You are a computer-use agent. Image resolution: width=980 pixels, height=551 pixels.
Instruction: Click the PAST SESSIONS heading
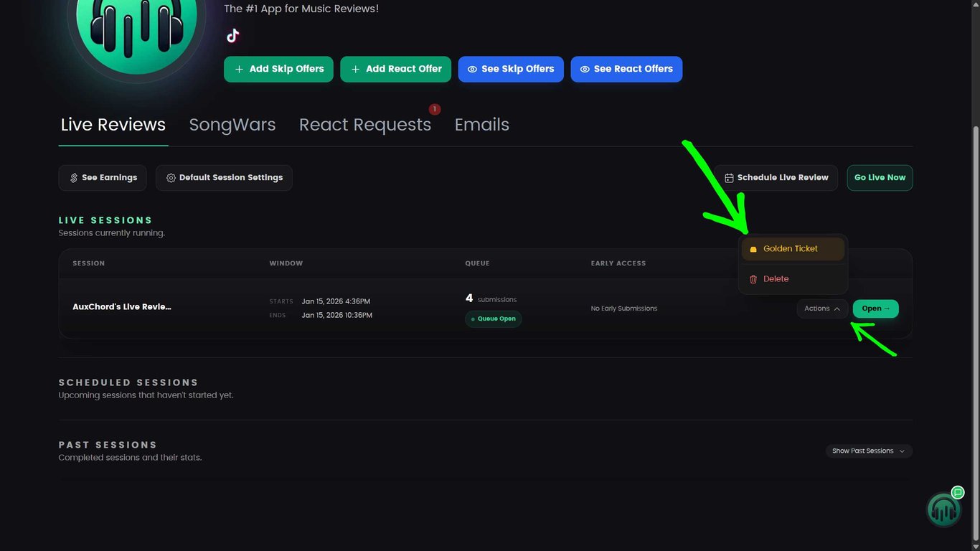[108, 445]
